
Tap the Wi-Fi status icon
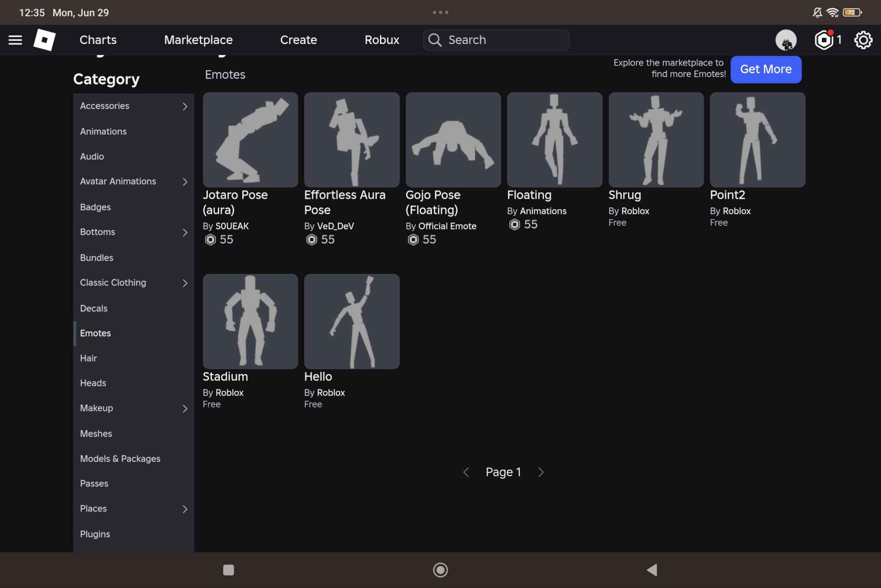[x=832, y=12]
